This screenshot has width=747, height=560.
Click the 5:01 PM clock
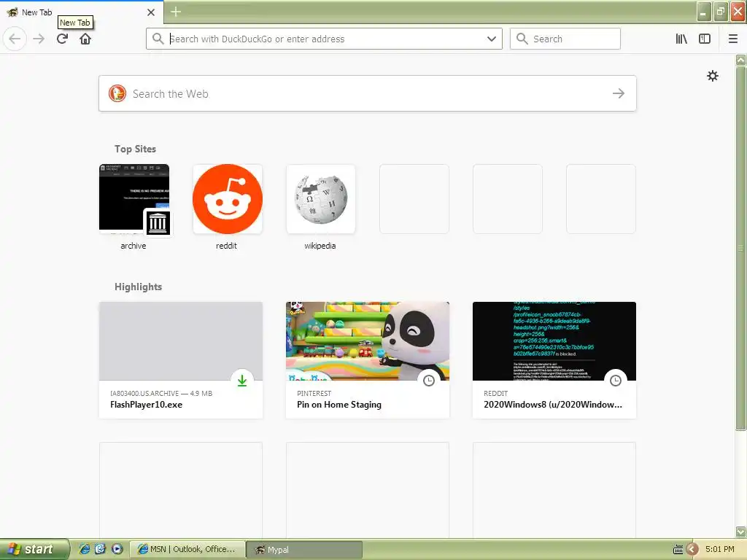tap(719, 549)
